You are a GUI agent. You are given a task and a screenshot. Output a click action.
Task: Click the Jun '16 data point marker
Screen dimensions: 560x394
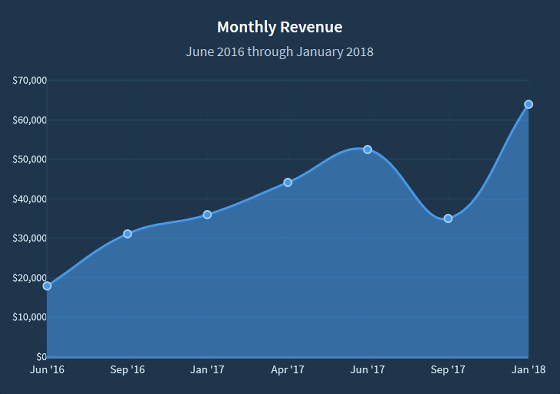coord(47,286)
